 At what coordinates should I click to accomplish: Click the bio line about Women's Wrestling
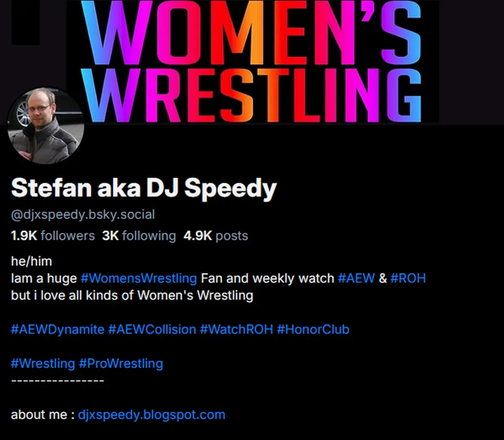(132, 295)
